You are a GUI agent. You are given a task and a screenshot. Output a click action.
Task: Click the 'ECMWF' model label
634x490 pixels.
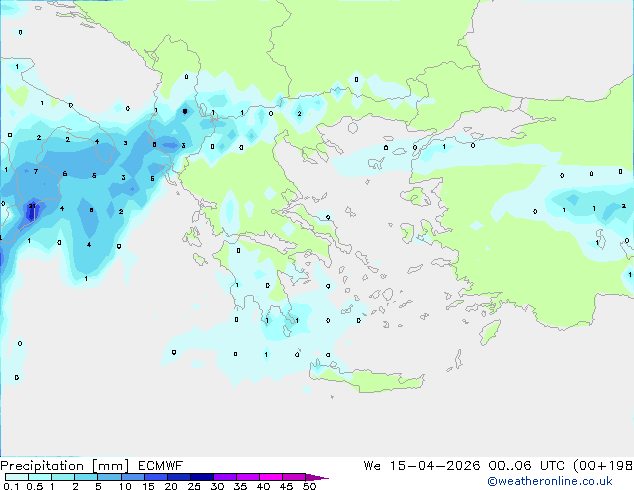161,466
